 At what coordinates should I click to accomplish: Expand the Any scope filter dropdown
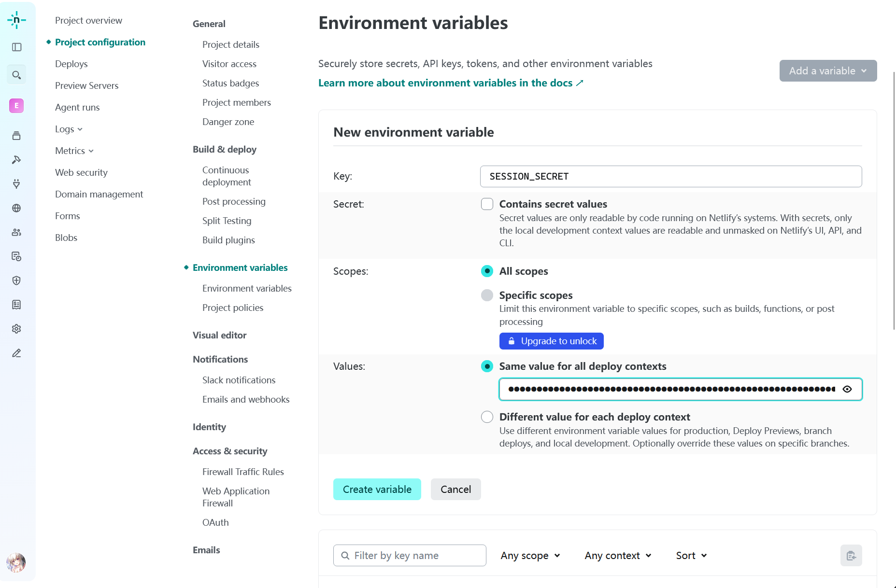click(530, 556)
